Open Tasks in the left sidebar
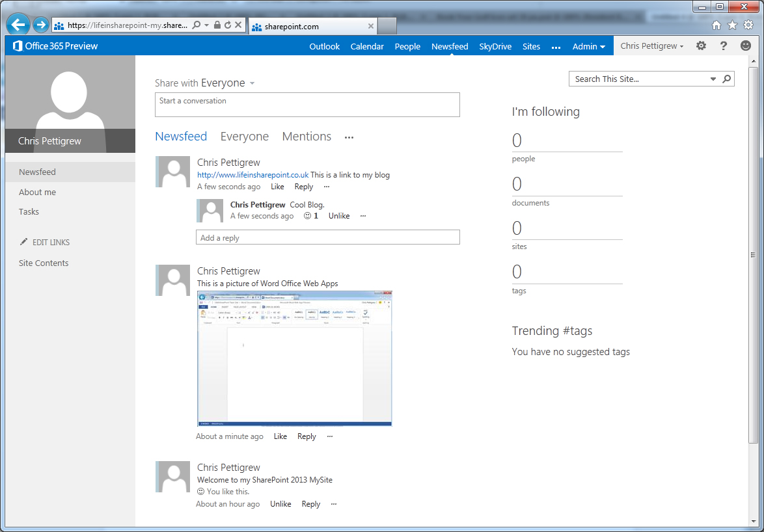This screenshot has width=764, height=532. point(29,212)
